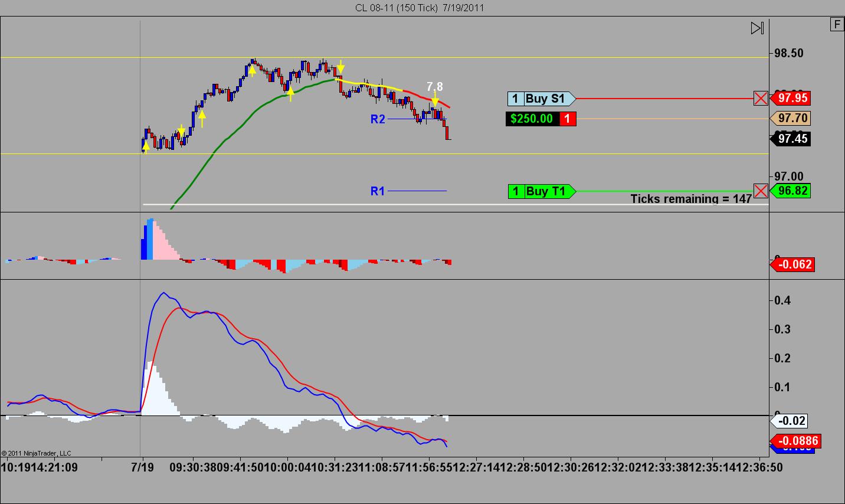Click the 97.95 stop price label
Image resolution: width=845 pixels, height=504 pixels.
pyautogui.click(x=791, y=99)
